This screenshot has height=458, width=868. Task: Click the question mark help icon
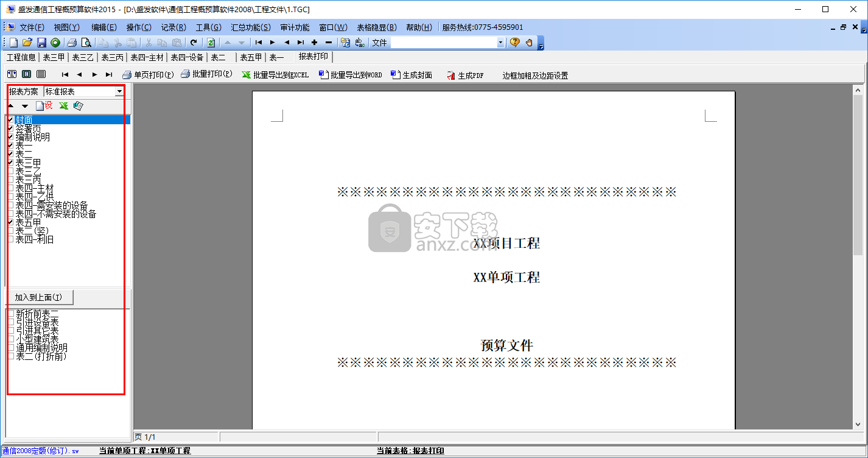pyautogui.click(x=515, y=43)
